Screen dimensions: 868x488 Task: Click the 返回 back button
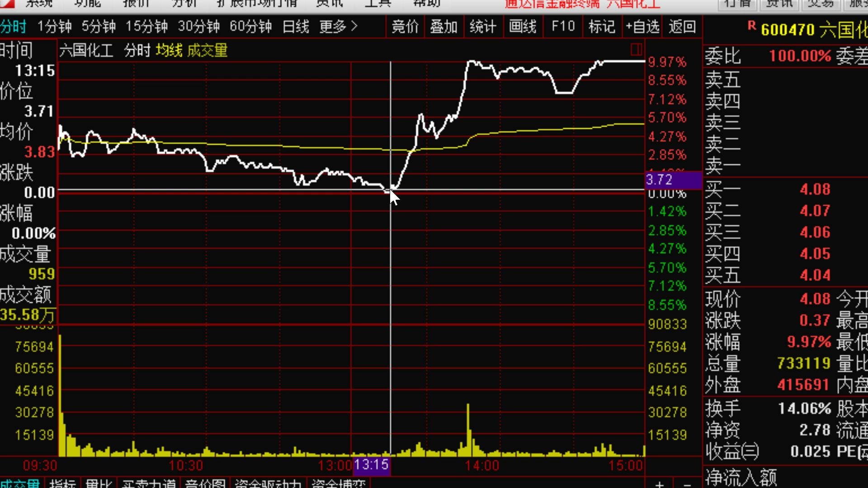(682, 27)
